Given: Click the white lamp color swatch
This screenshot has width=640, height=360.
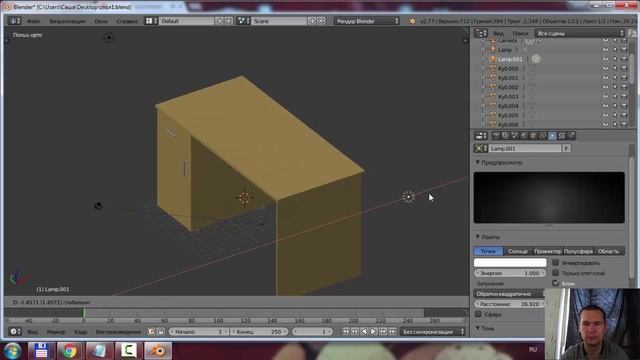Looking at the screenshot, I should pos(510,262).
